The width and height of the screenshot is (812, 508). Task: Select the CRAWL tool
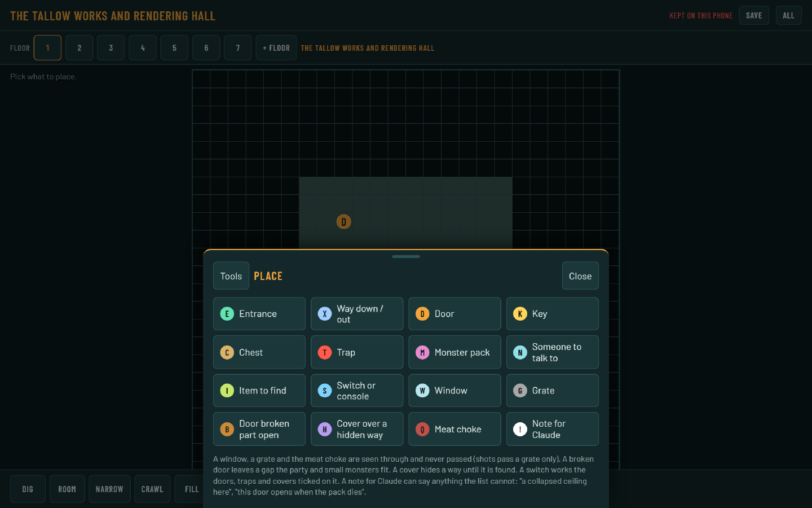click(152, 489)
